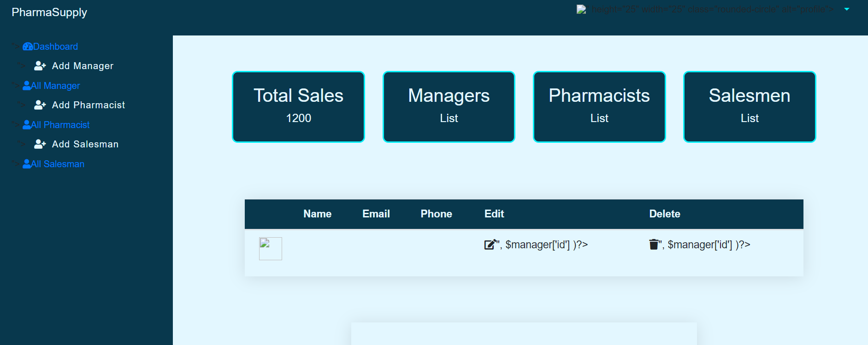The image size is (868, 345).
Task: Select Add Manager in sidebar
Action: point(83,66)
